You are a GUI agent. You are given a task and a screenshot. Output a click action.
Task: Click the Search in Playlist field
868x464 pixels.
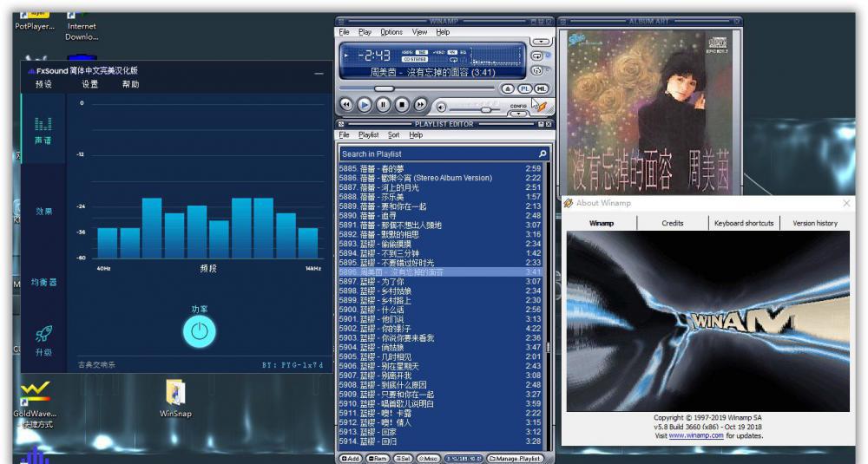(444, 154)
